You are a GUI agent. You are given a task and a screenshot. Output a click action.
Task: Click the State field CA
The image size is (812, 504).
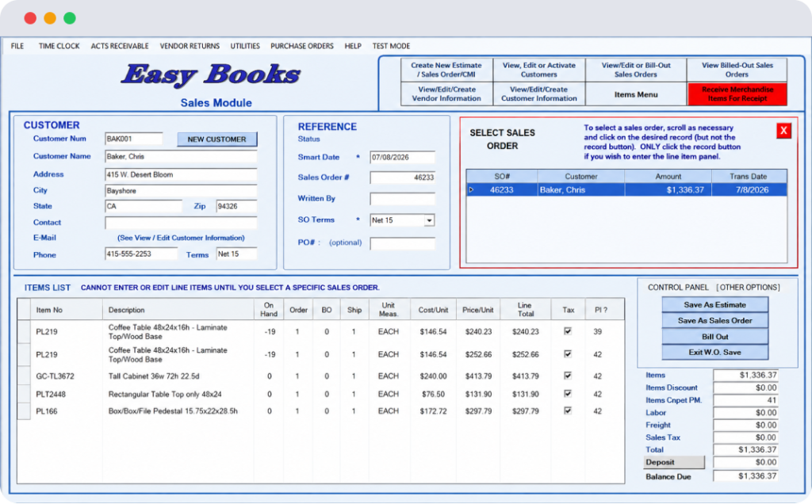pyautogui.click(x=144, y=206)
